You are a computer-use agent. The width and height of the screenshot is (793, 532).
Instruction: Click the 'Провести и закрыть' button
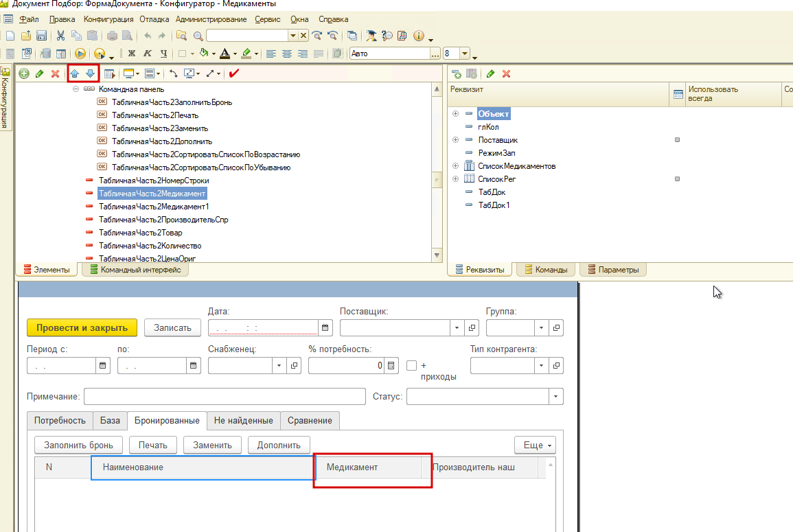tap(82, 327)
